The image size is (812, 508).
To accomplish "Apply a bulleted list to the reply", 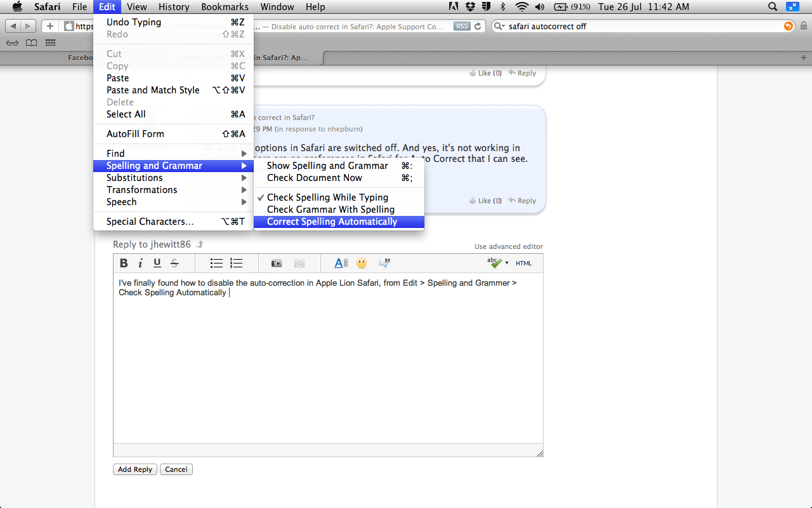I will click(x=216, y=262).
